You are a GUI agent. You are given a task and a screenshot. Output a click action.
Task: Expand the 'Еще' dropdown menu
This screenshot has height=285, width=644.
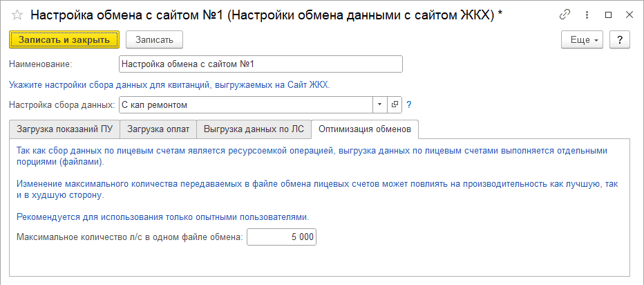[x=583, y=39]
